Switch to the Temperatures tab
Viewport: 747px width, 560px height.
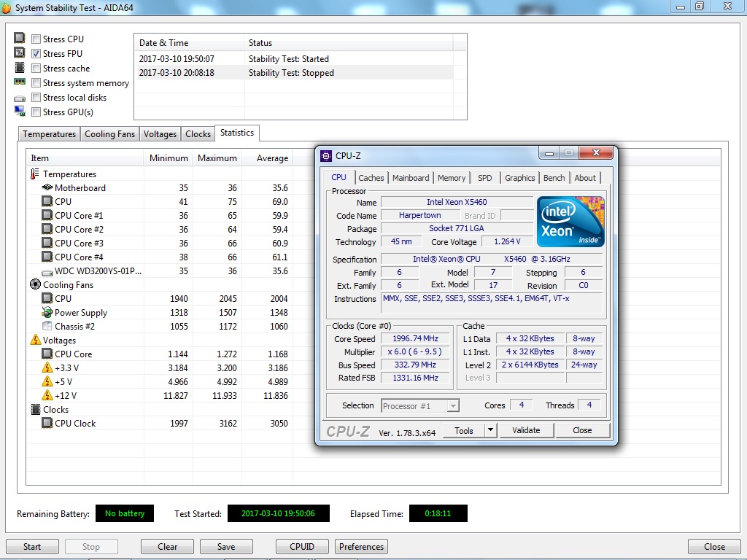(49, 134)
